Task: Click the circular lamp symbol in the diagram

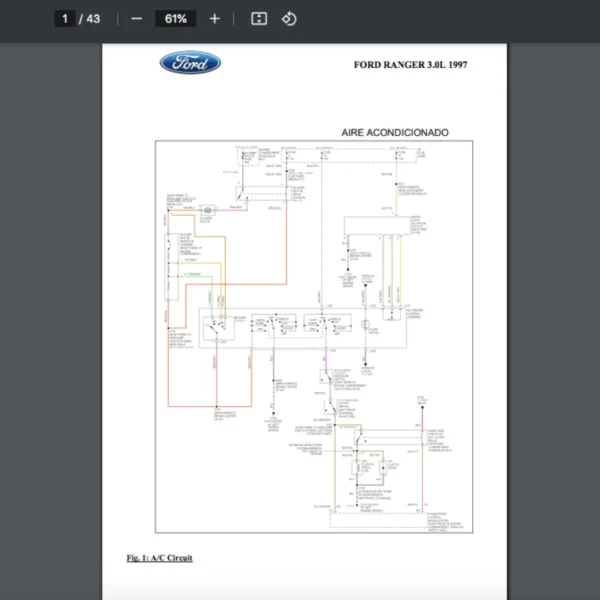Action: point(367,324)
